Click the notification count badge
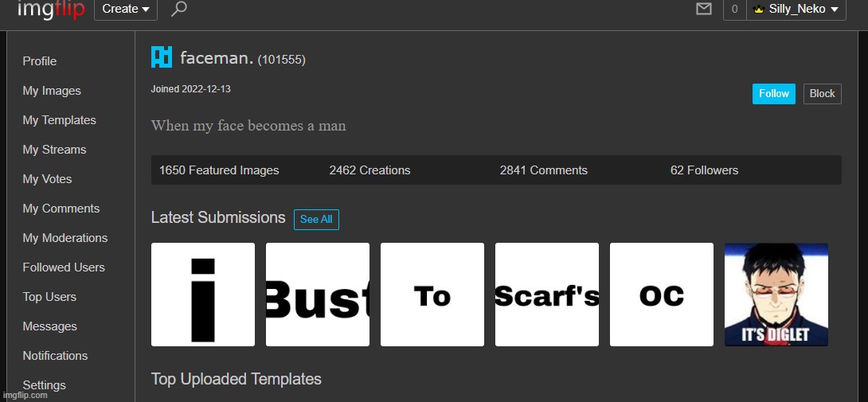Image resolution: width=868 pixels, height=402 pixels. coord(733,10)
